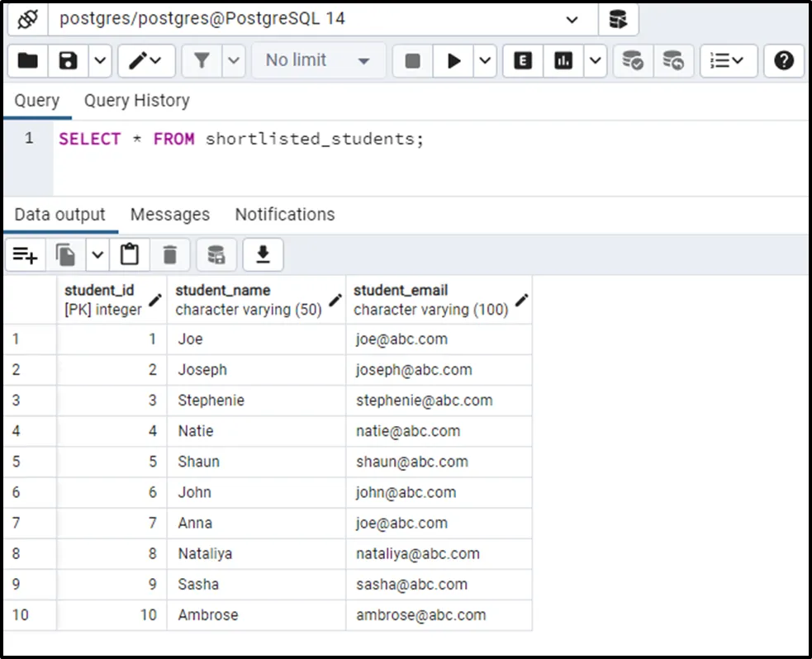Run the query with the Execute button

(x=453, y=60)
